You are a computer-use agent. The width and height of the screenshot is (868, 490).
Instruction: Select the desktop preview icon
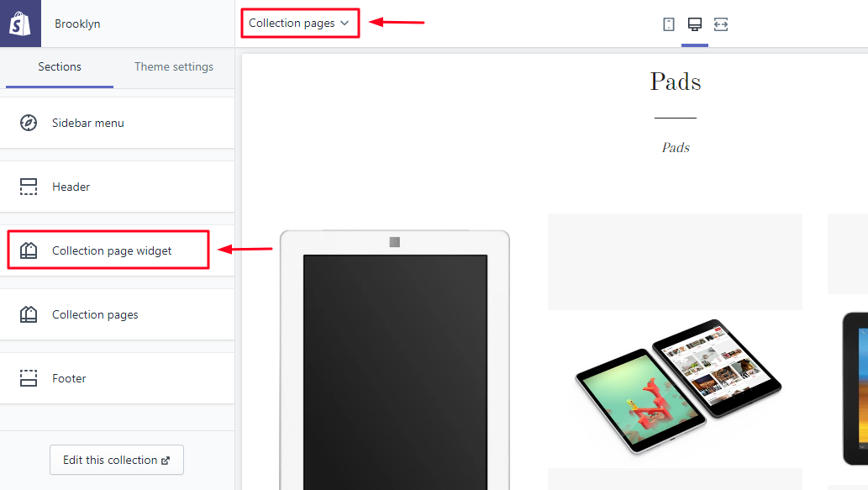tap(695, 24)
